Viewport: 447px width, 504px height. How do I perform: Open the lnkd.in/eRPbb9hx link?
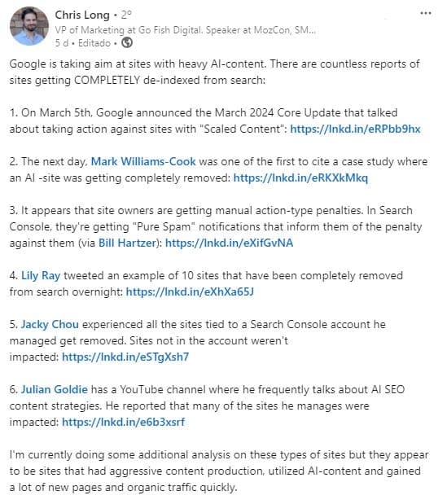pos(355,129)
